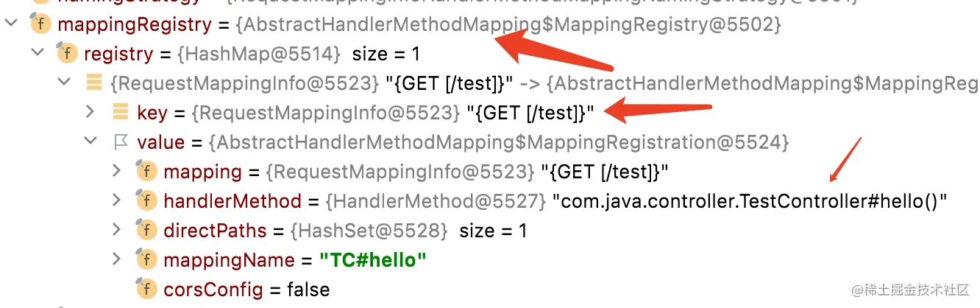Click the handlerMethod field icon

pyautogui.click(x=147, y=201)
